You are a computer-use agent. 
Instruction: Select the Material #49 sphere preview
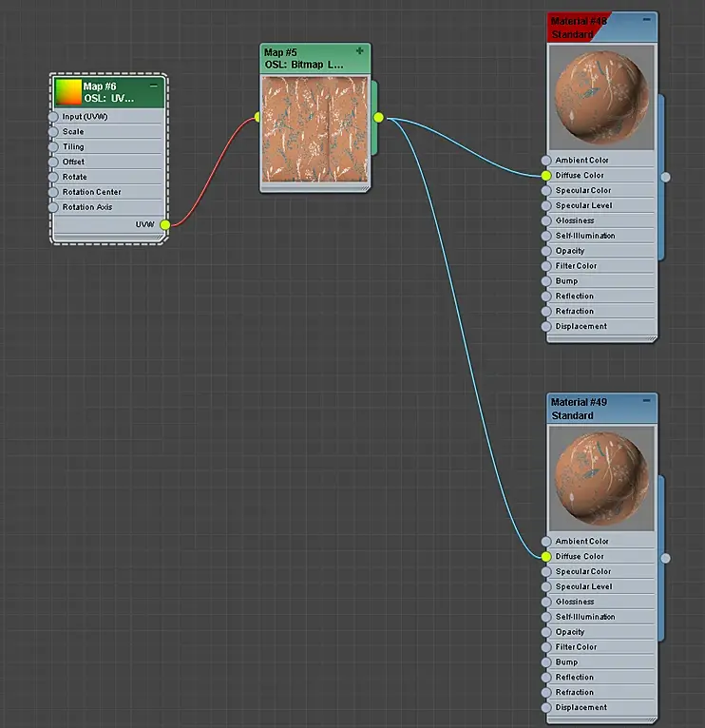click(x=601, y=479)
